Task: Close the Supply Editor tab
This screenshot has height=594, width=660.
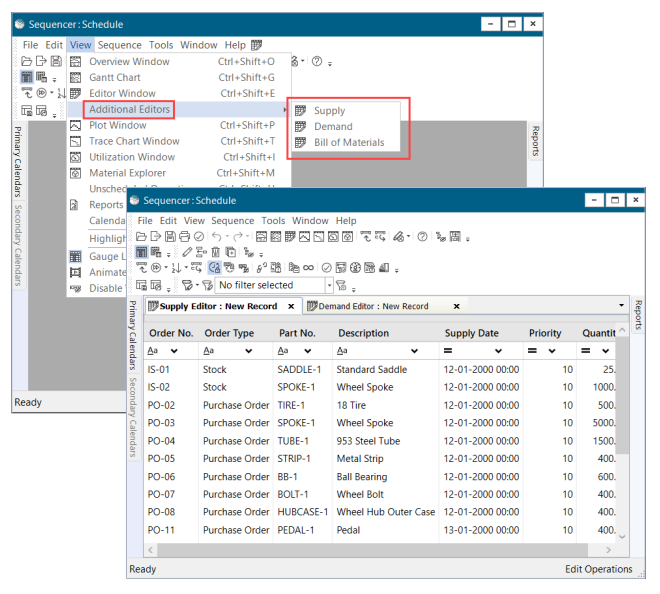Action: coord(291,306)
